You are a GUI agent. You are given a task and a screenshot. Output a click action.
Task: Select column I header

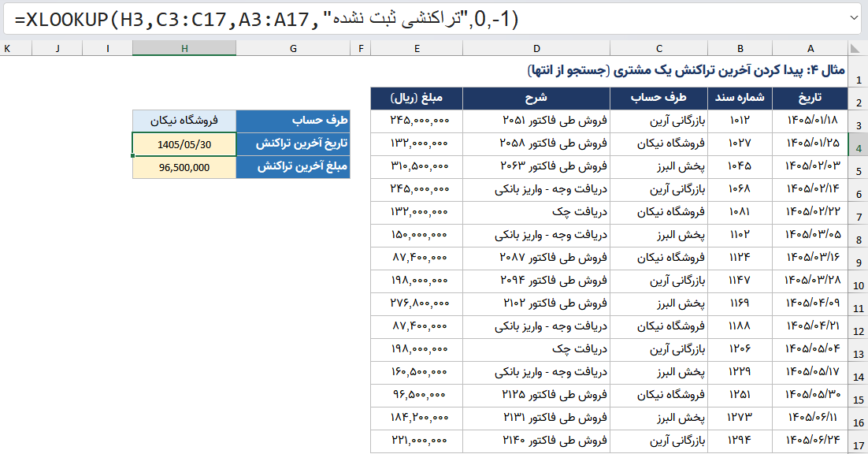107,48
